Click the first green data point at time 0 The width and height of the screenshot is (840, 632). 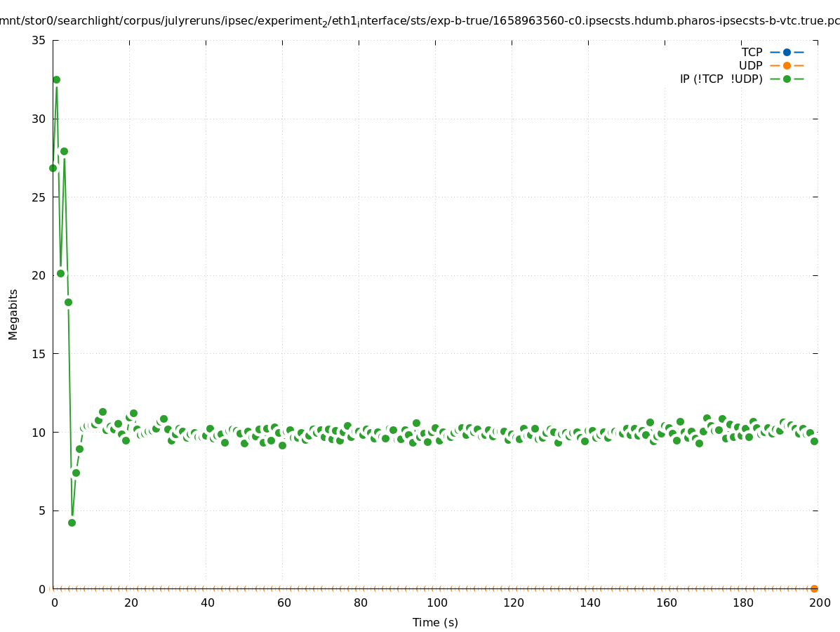pyautogui.click(x=53, y=168)
